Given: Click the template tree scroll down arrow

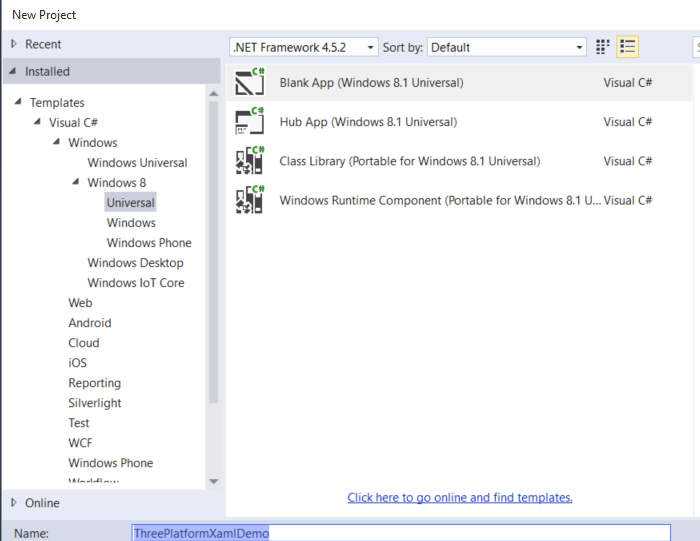Looking at the screenshot, I should [213, 481].
